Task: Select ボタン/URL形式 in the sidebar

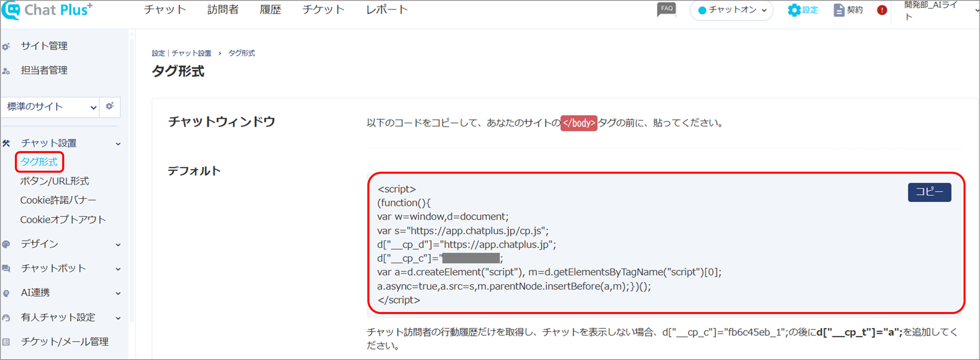Action: pos(54,181)
